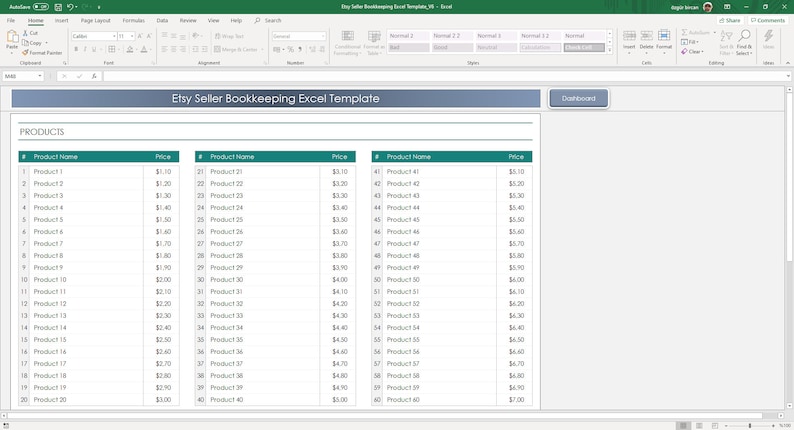Open the Comments button
The image size is (794, 430).
point(768,20)
